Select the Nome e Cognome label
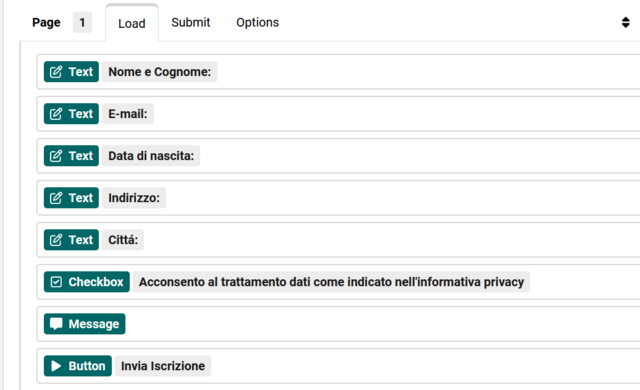The width and height of the screenshot is (640, 390). 160,72
